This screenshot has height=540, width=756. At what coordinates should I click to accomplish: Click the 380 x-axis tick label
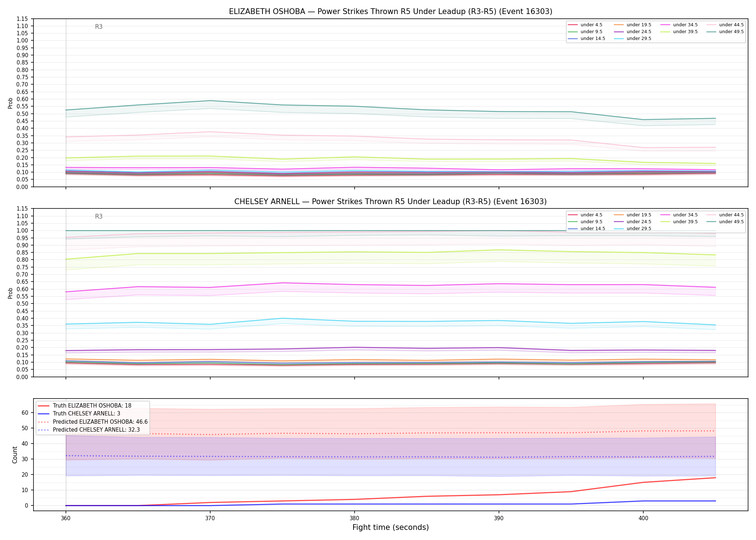coord(355,518)
